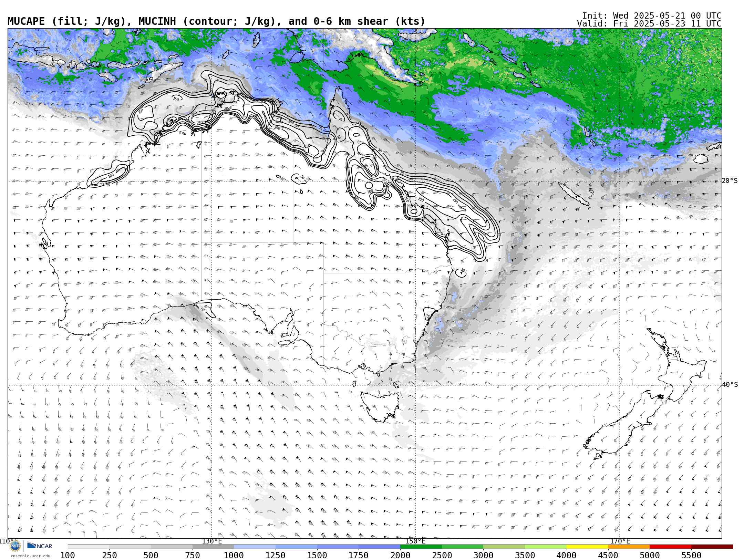Click the 500 colorbar label

[151, 555]
